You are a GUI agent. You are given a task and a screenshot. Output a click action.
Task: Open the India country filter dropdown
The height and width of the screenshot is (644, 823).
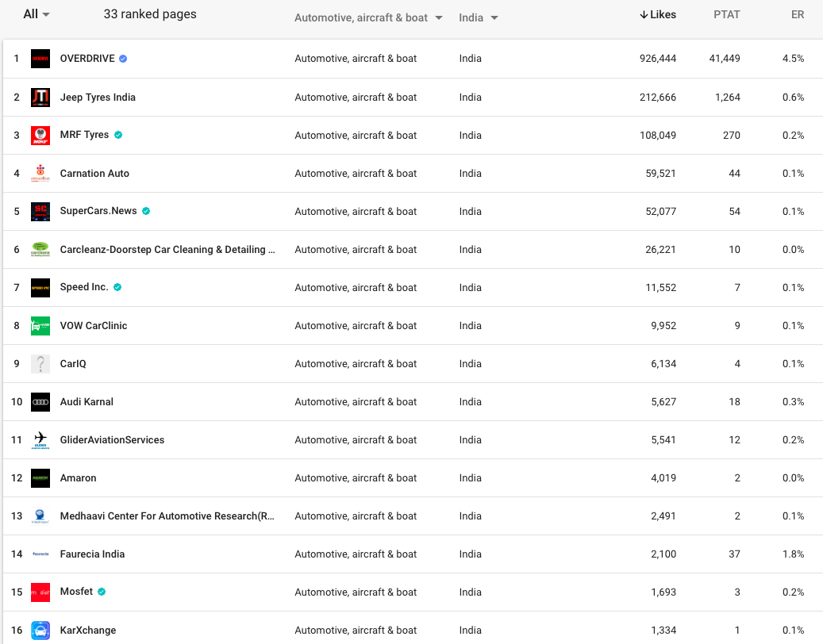(478, 17)
